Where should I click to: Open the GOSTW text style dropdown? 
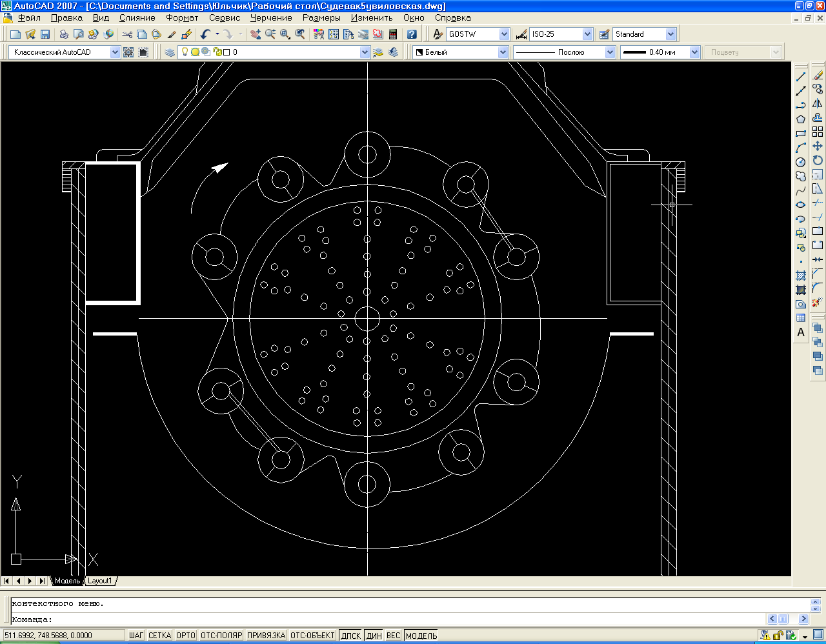504,34
